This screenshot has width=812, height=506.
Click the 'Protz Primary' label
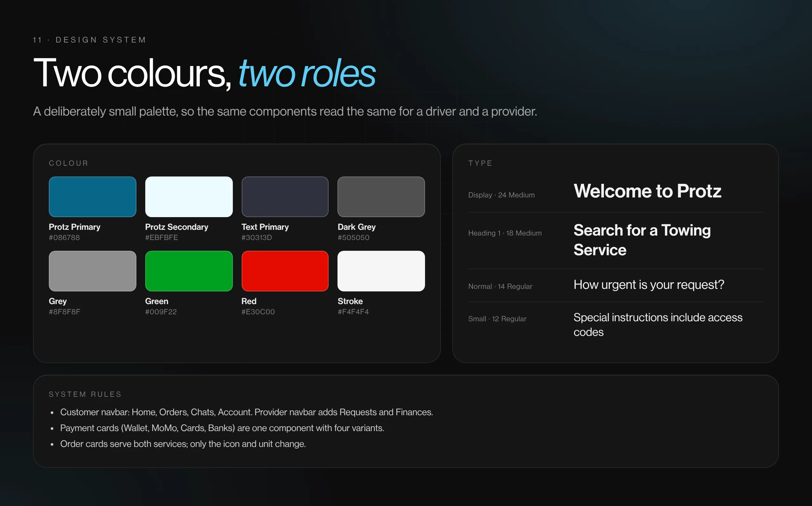coord(75,227)
